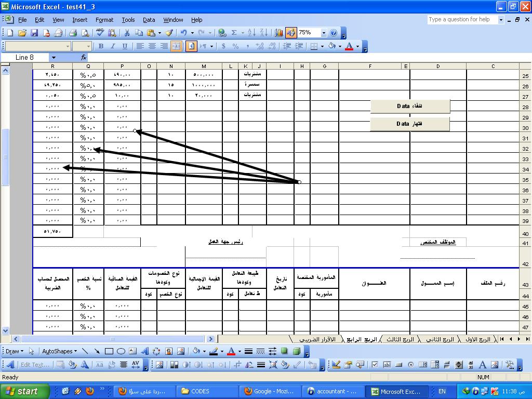Open the Format menu
Screen dimensions: 532x399
pos(104,20)
